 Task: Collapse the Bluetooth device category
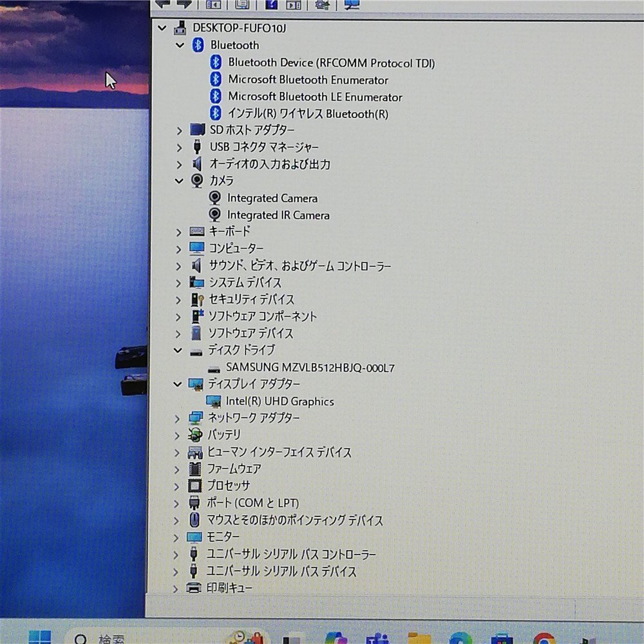pyautogui.click(x=179, y=45)
